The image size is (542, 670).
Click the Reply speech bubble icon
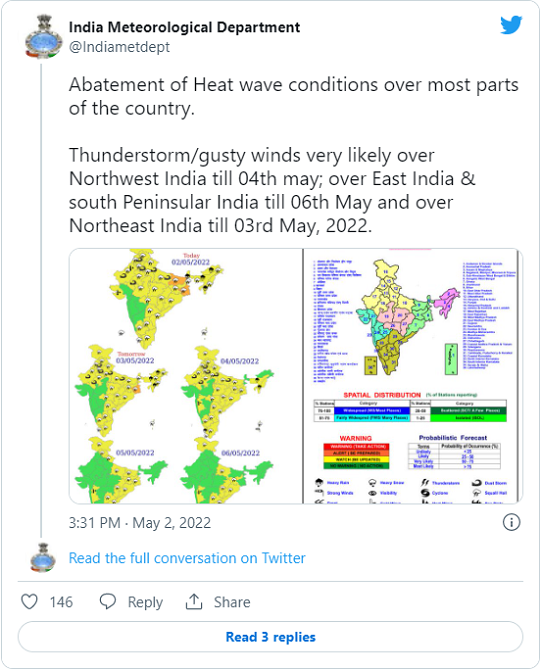pyautogui.click(x=108, y=602)
